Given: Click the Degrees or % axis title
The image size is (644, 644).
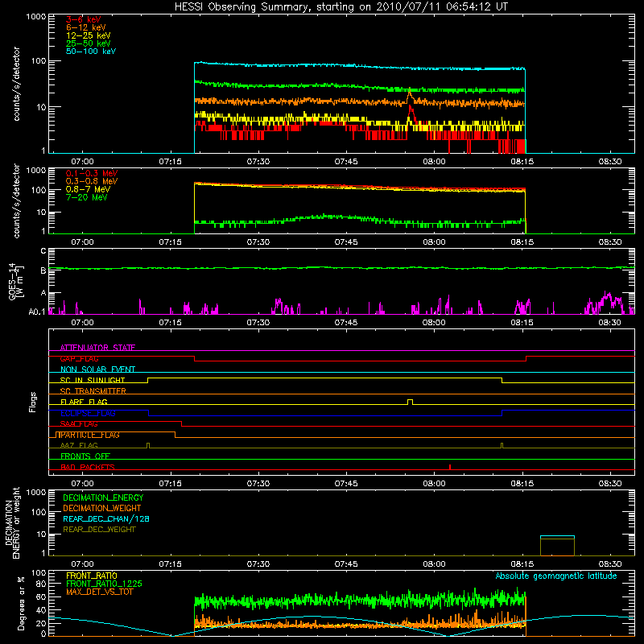Looking at the screenshot, I should tap(21, 603).
